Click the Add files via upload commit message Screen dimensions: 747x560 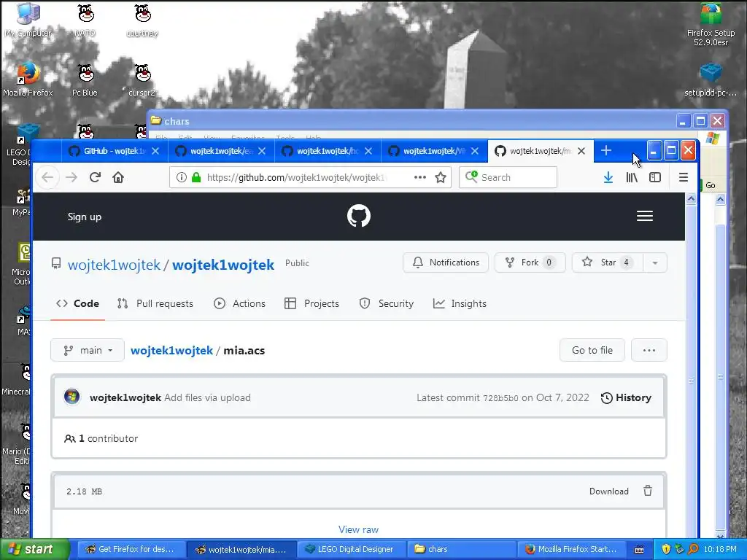point(207,397)
